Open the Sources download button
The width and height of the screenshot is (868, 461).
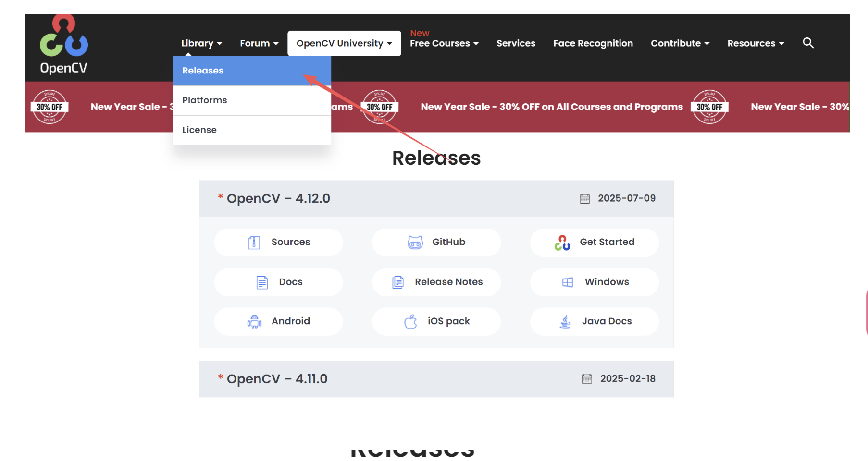(279, 243)
